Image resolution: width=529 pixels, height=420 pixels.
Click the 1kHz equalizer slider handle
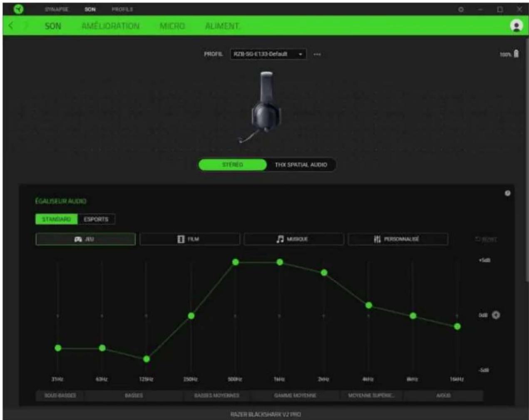click(x=280, y=262)
